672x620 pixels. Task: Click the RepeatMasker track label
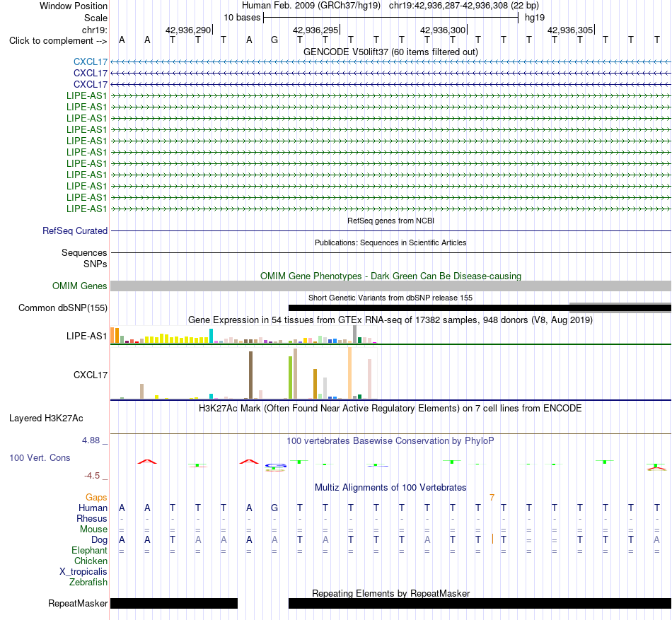(x=78, y=603)
